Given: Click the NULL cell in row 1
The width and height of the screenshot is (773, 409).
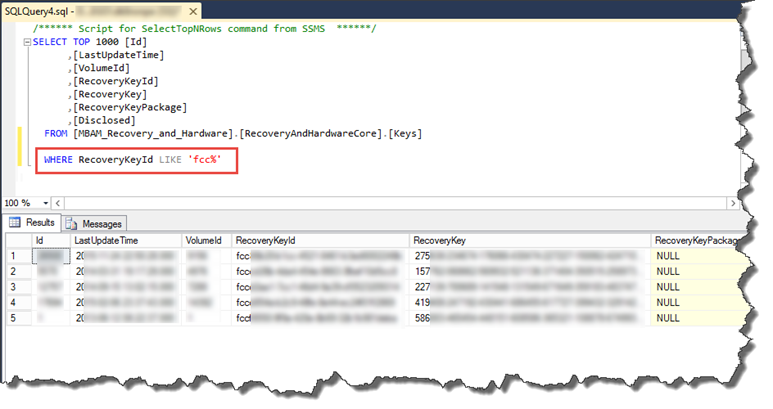Looking at the screenshot, I should (698, 256).
